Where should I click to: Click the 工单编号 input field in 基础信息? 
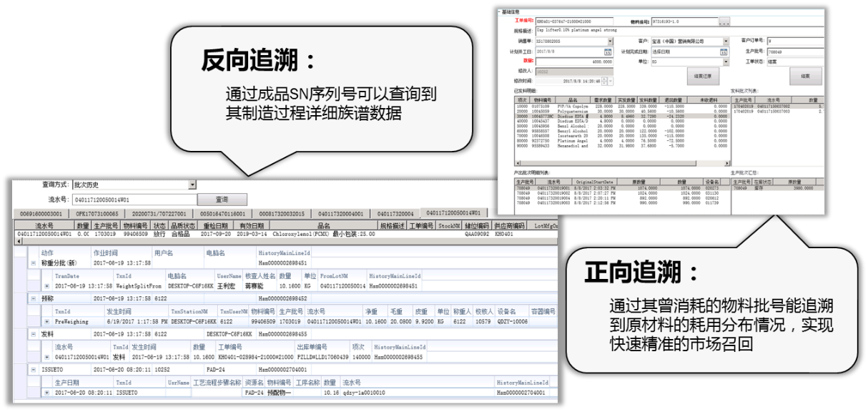click(x=575, y=22)
